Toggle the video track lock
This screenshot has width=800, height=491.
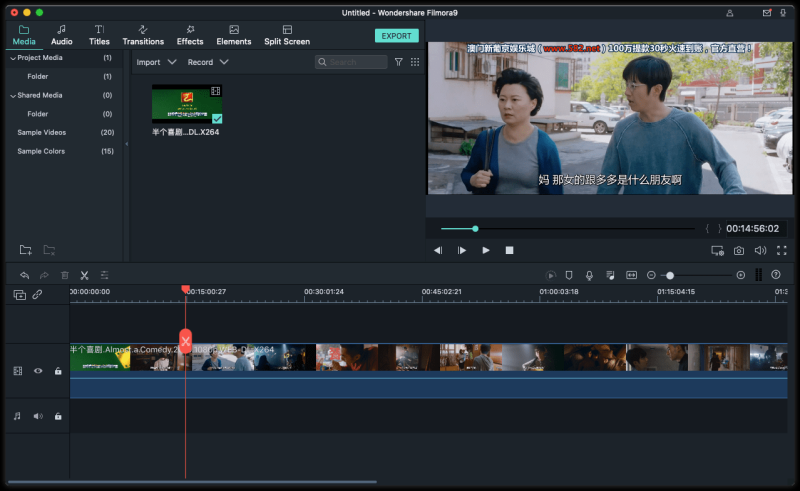click(58, 371)
